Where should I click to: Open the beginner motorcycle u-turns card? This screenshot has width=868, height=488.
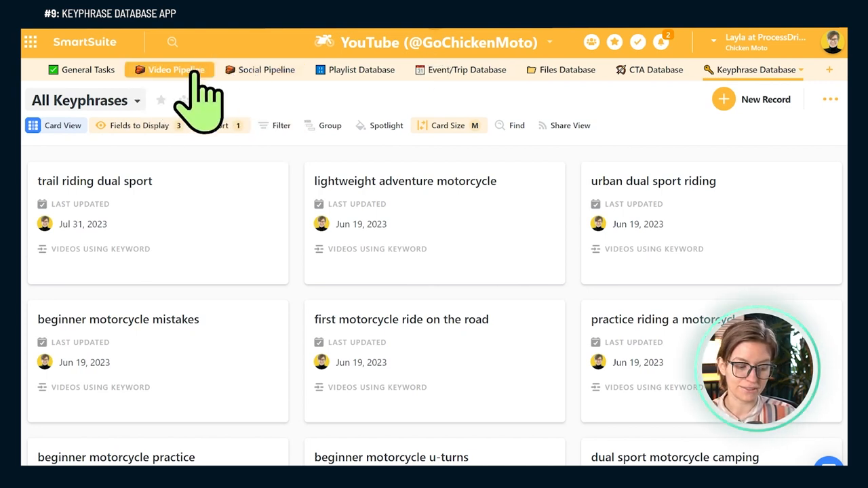[435, 452]
